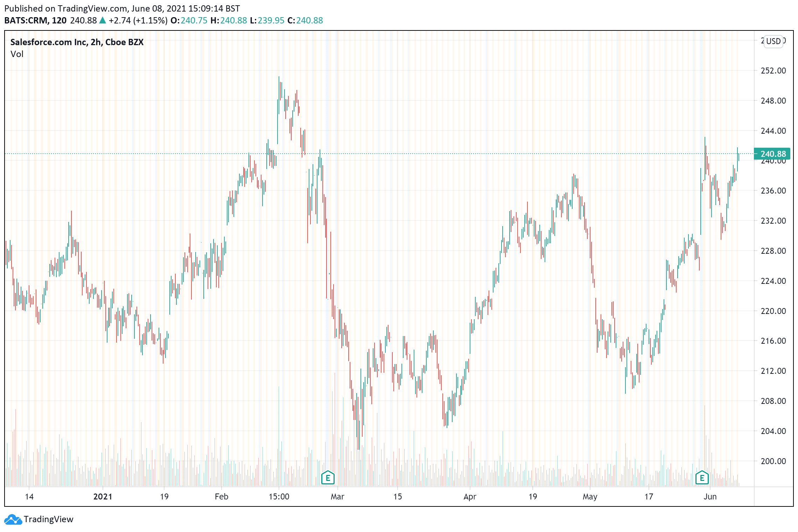Click the Published on TradingView.com header text
This screenshot has width=798, height=532.
[x=122, y=8]
